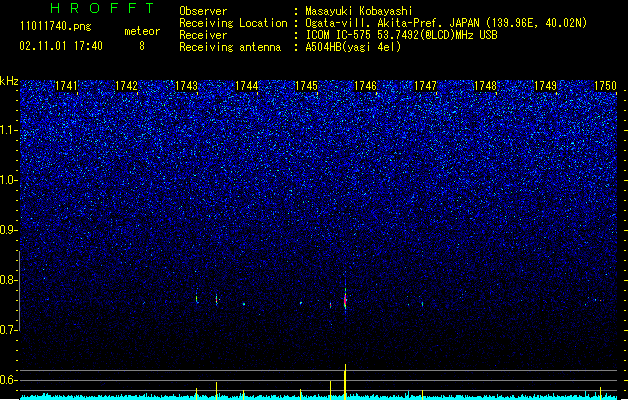Click the observer name Masayuki Kobayashi

(359, 11)
